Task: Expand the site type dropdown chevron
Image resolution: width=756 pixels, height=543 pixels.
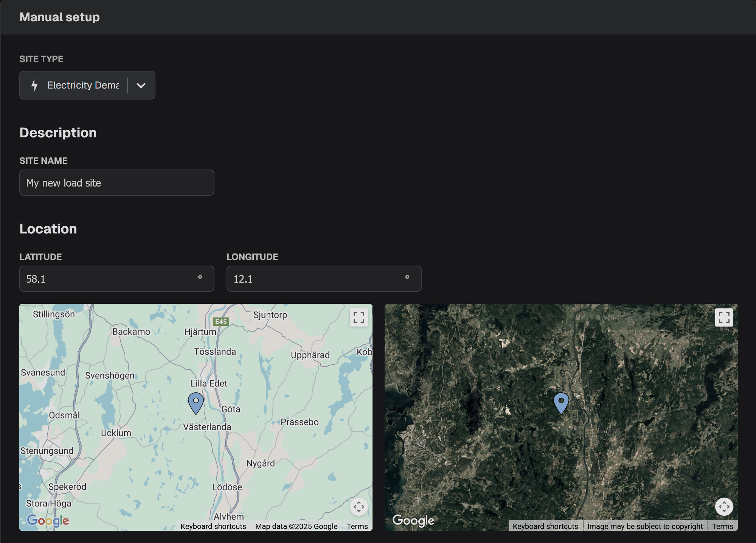Action: point(141,86)
